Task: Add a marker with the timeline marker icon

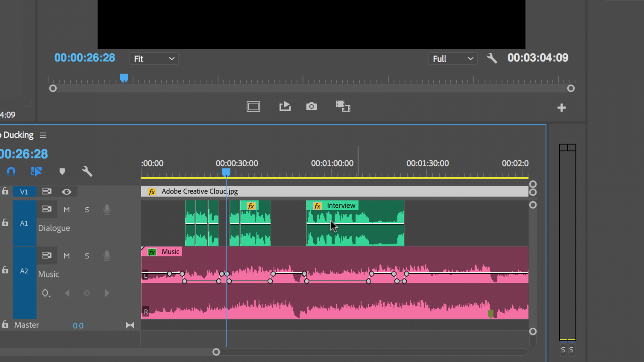Action: coord(62,171)
